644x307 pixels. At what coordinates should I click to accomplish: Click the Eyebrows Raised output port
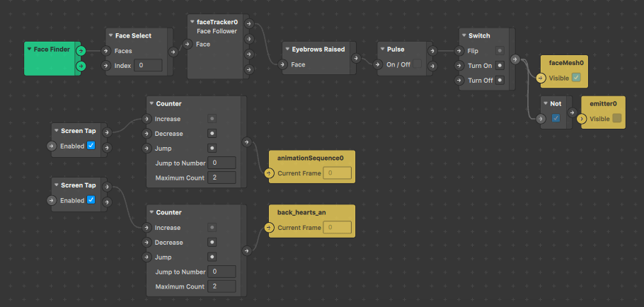pos(357,61)
